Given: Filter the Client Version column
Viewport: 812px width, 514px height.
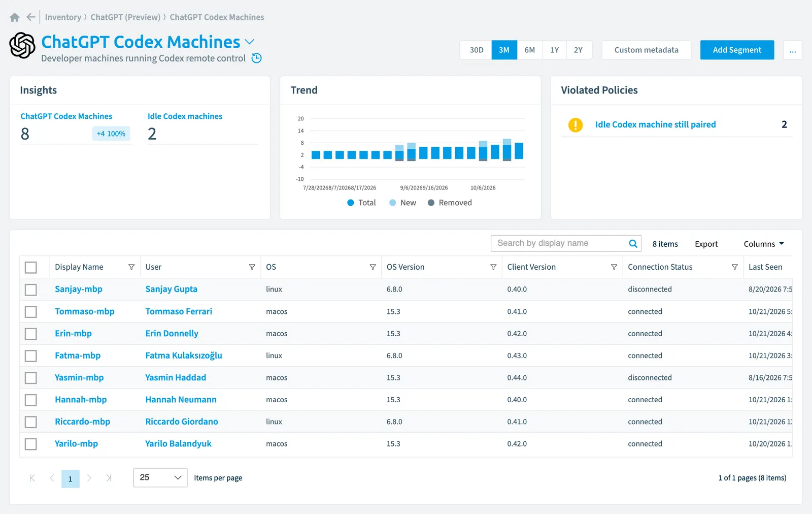Looking at the screenshot, I should click(x=614, y=267).
